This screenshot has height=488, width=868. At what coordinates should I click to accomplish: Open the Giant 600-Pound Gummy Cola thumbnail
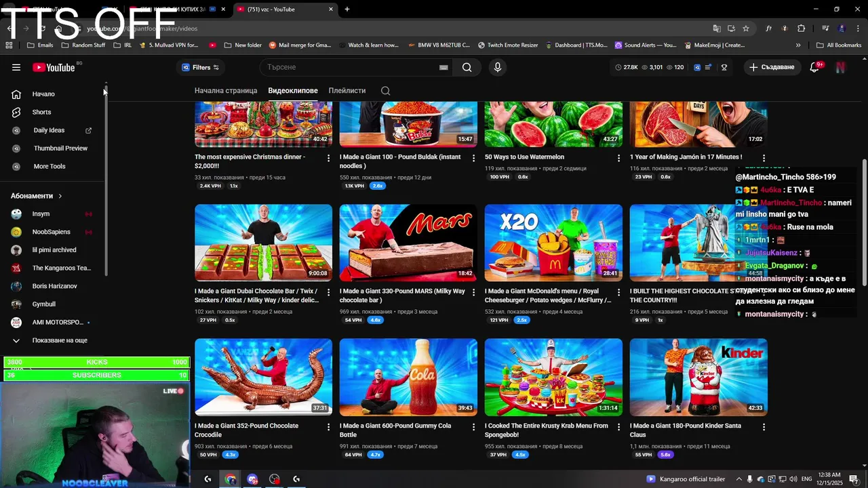[408, 377]
